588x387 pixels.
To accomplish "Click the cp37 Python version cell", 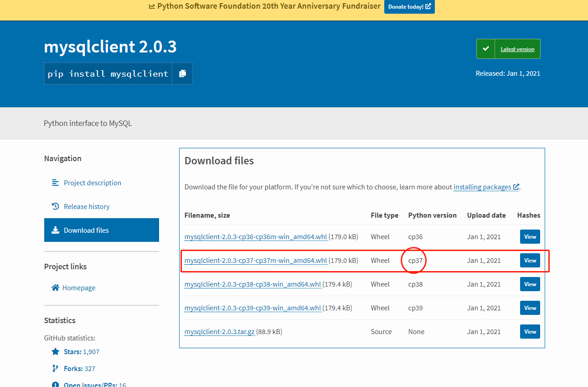I will click(x=415, y=260).
